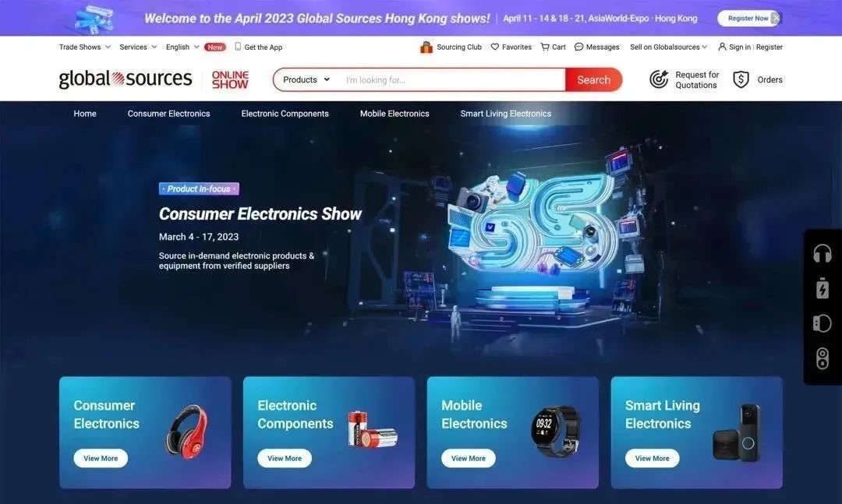Open the shopping Cart icon
This screenshot has width=842, height=504.
point(545,47)
